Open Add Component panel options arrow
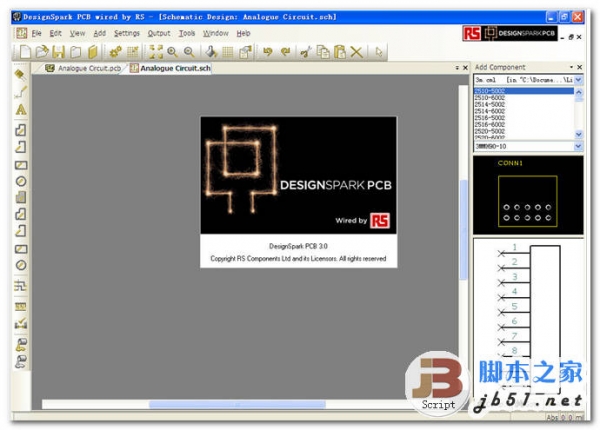 pyautogui.click(x=571, y=67)
